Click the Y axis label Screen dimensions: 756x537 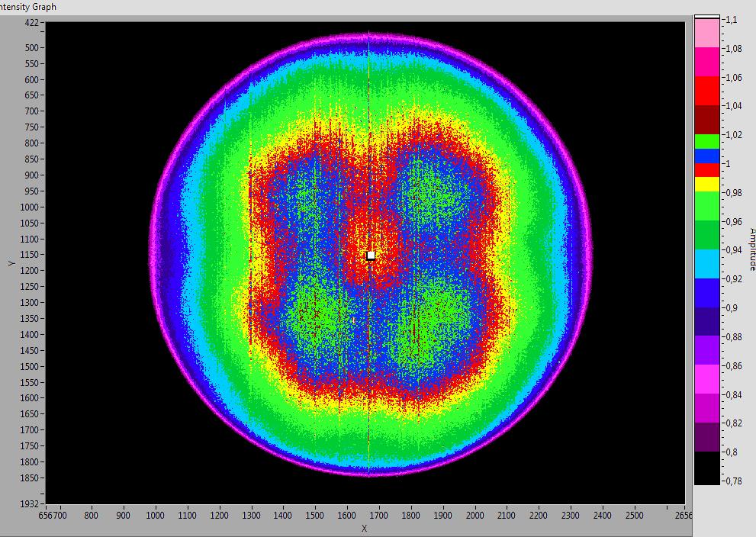11,263
